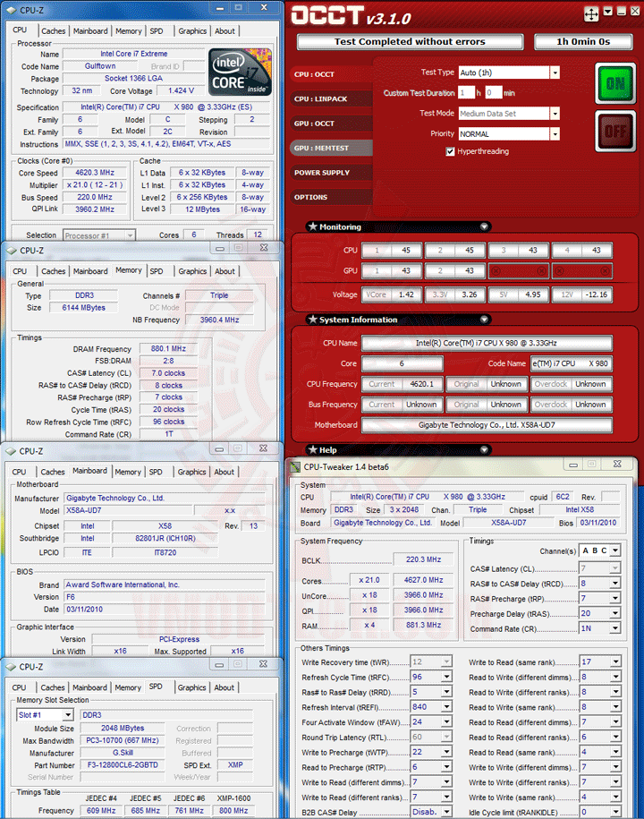
Task: Toggle the Hyperthreading checkbox
Action: (x=450, y=151)
